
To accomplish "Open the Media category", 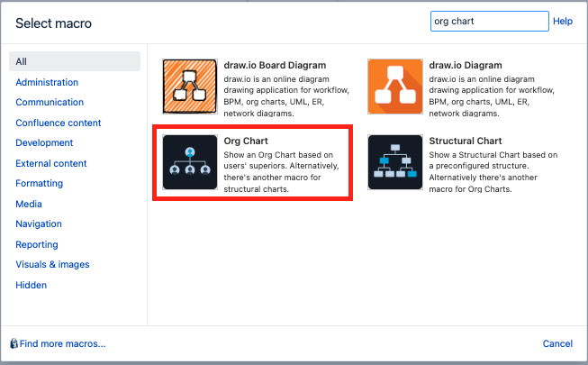I will pyautogui.click(x=29, y=204).
